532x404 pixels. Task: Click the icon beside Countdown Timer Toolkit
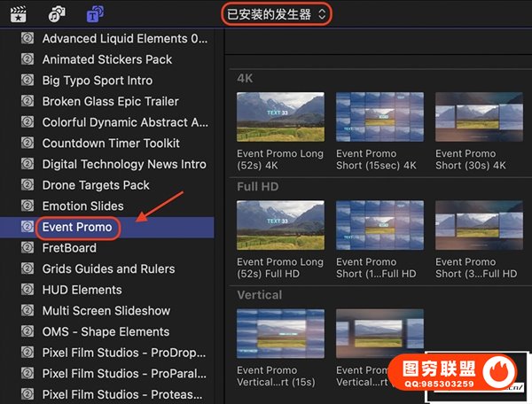[27, 144]
